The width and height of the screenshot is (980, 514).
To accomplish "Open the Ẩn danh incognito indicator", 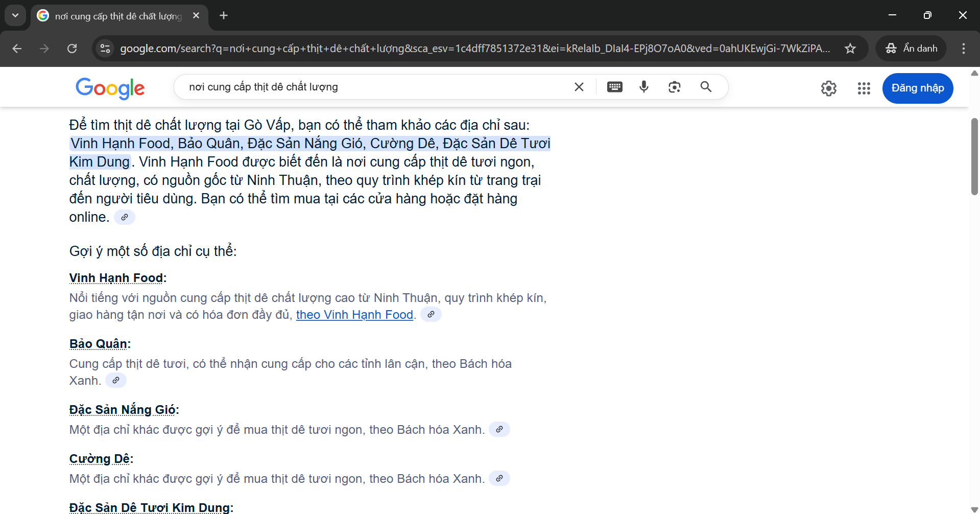I will point(912,49).
